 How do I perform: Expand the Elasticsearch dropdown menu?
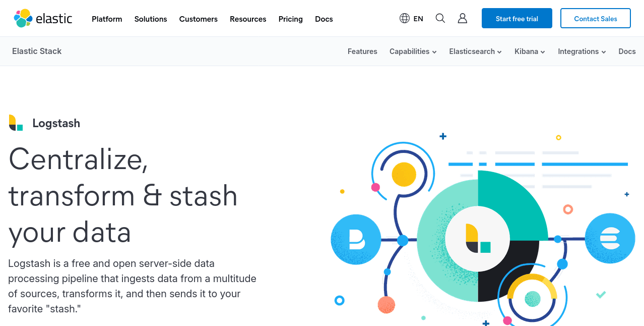click(x=475, y=51)
